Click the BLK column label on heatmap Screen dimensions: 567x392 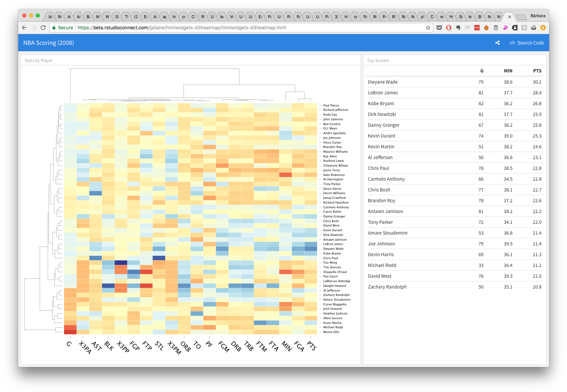click(x=109, y=346)
